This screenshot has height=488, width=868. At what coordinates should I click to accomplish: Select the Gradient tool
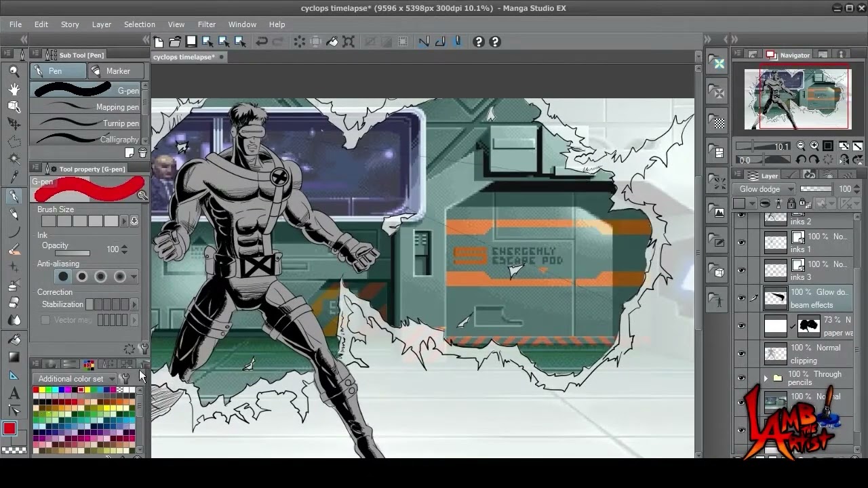click(14, 357)
